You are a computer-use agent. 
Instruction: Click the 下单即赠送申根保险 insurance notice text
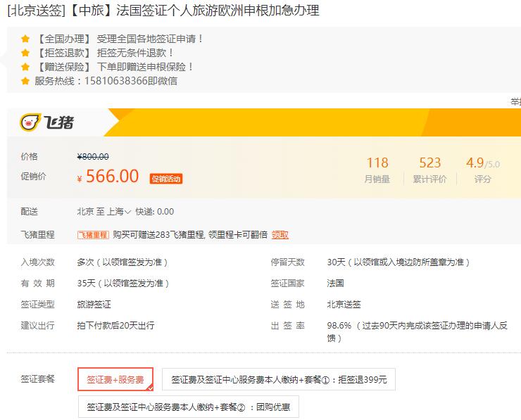point(145,67)
